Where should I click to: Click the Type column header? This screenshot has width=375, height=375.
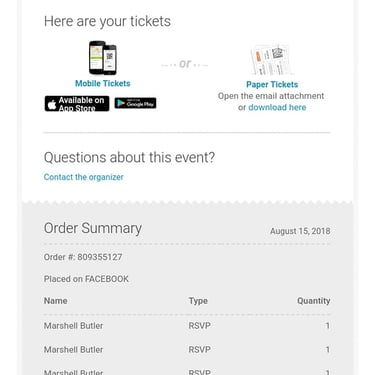198,301
